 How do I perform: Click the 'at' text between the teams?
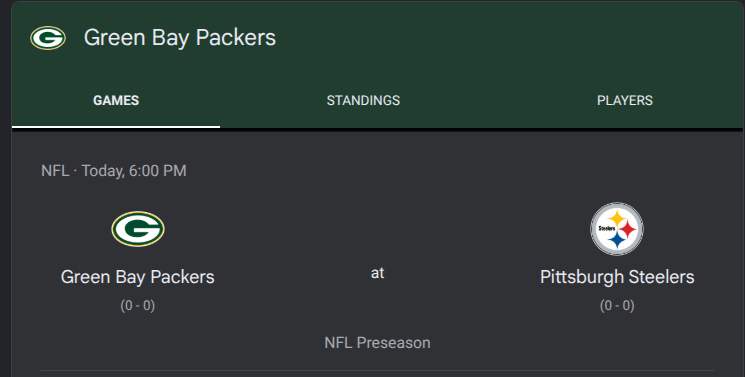click(x=377, y=273)
